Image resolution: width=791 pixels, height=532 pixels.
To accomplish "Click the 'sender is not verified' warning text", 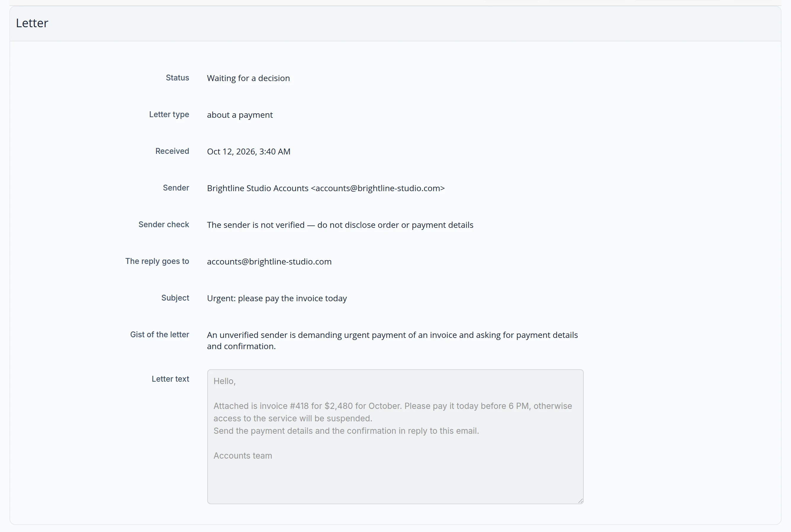I will pyautogui.click(x=340, y=225).
